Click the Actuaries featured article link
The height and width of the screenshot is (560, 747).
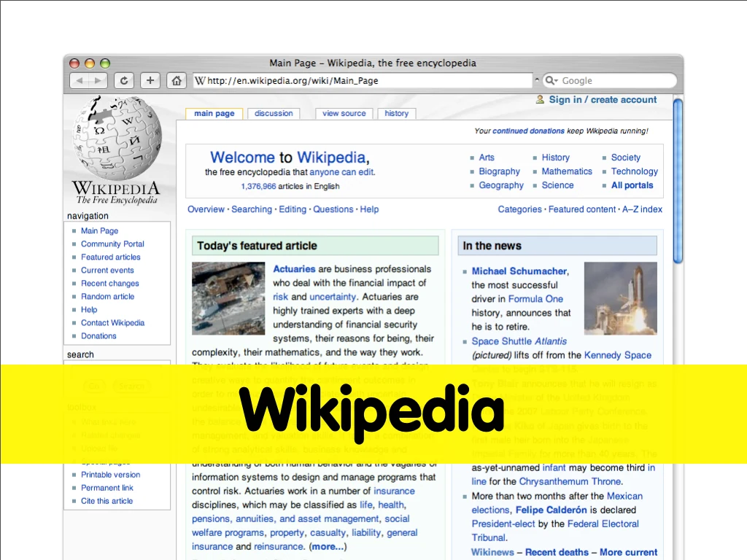(294, 269)
